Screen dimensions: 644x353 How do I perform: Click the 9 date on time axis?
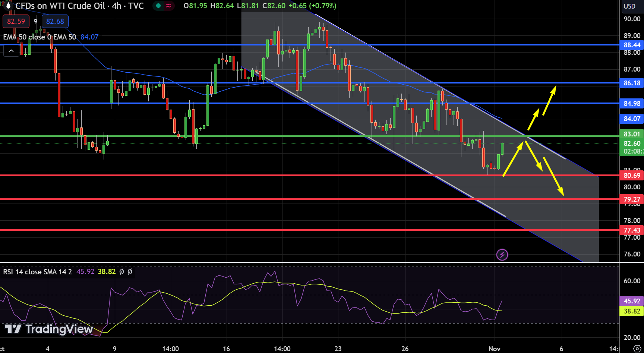point(114,349)
